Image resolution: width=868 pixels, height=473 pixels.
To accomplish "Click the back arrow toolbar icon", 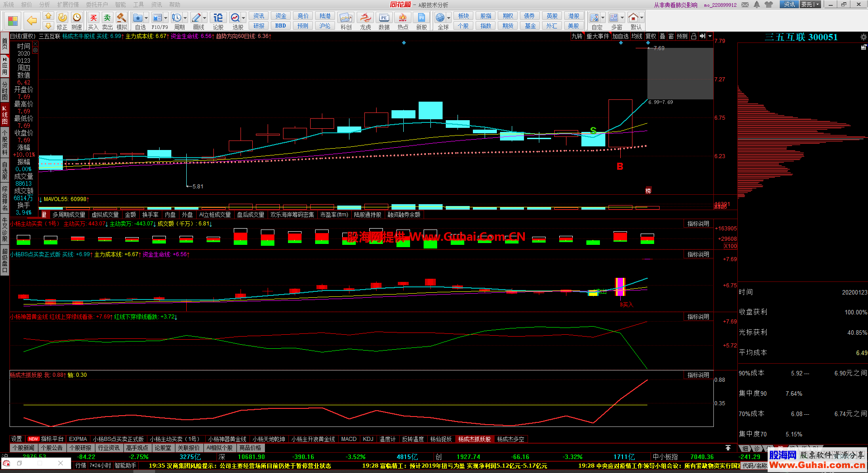I will point(32,20).
